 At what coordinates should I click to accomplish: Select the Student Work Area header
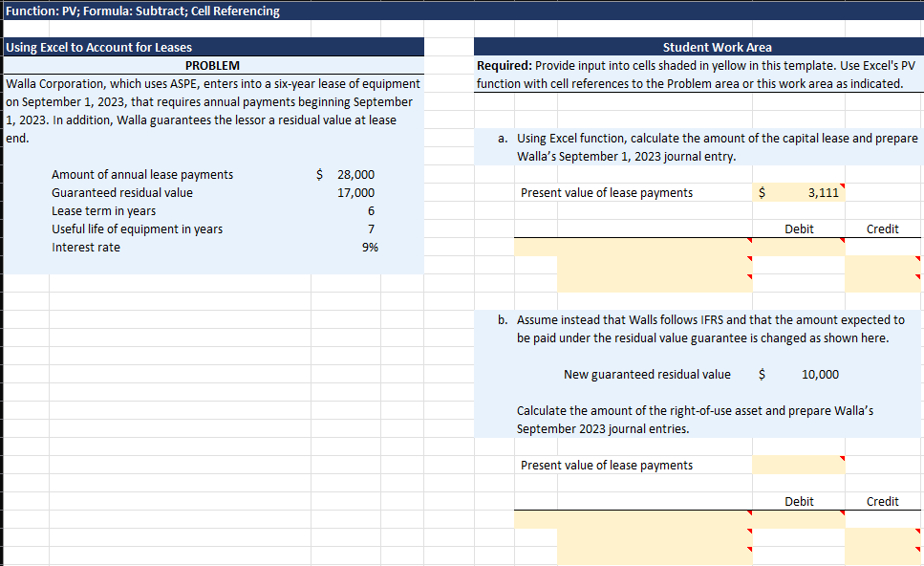718,46
